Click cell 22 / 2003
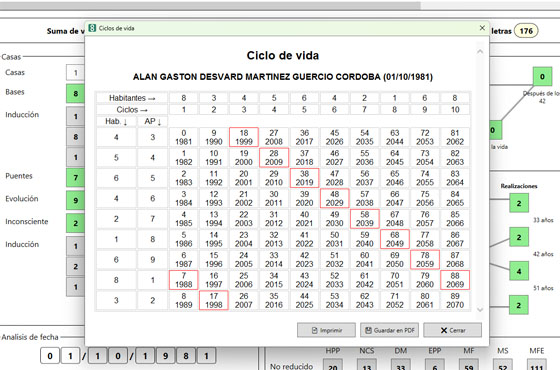 click(244, 219)
